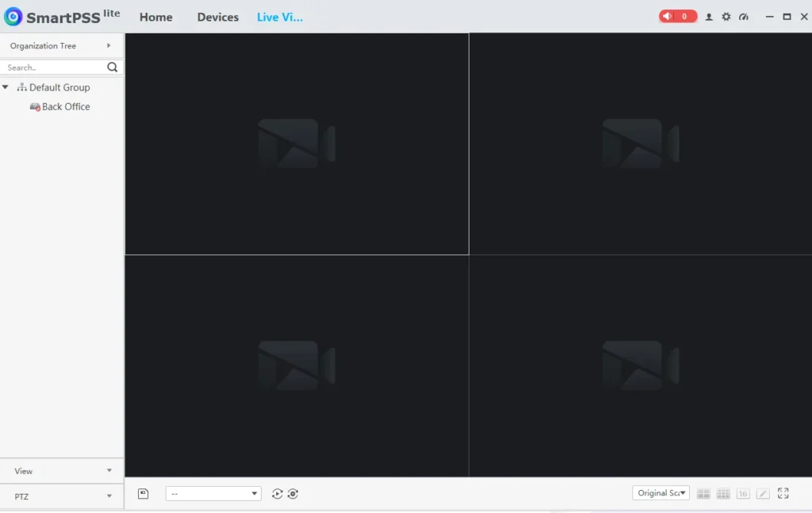Screen dimensions: 812x513
Task: Enter full screen video view
Action: [783, 493]
